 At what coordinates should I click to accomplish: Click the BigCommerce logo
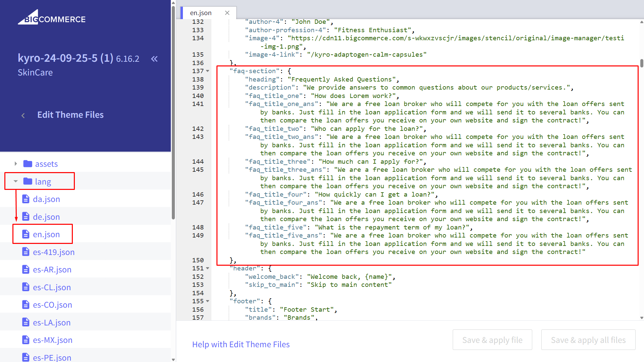(52, 18)
